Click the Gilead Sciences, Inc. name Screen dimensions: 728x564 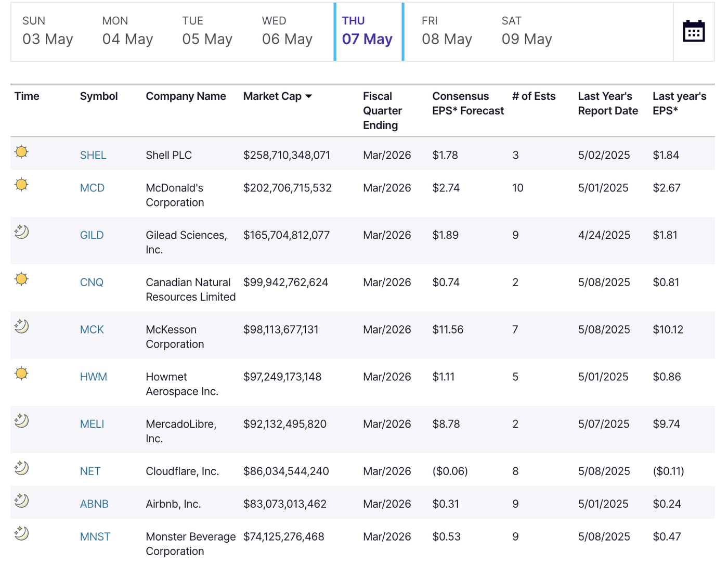point(186,242)
